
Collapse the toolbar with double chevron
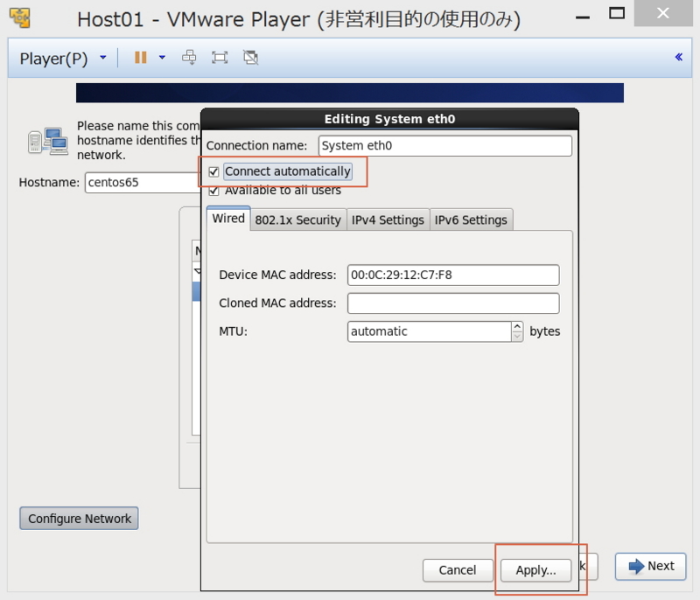pos(679,57)
